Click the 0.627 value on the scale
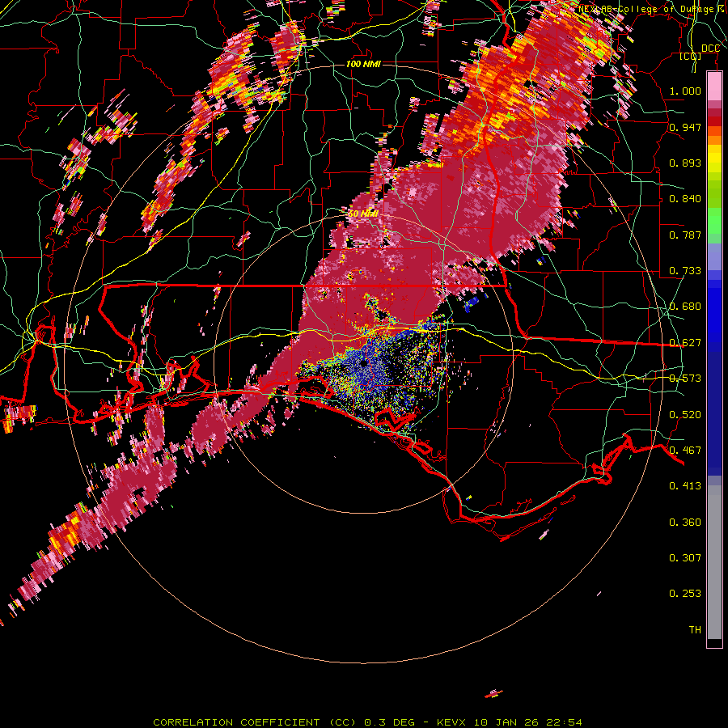This screenshot has height=728, width=728. pyautogui.click(x=685, y=343)
